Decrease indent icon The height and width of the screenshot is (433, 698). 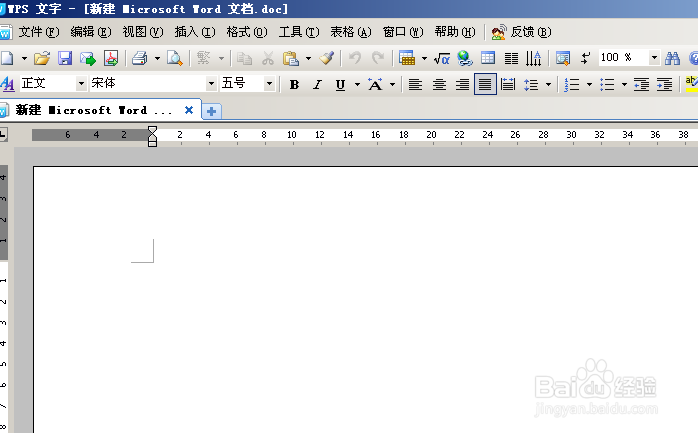point(641,84)
